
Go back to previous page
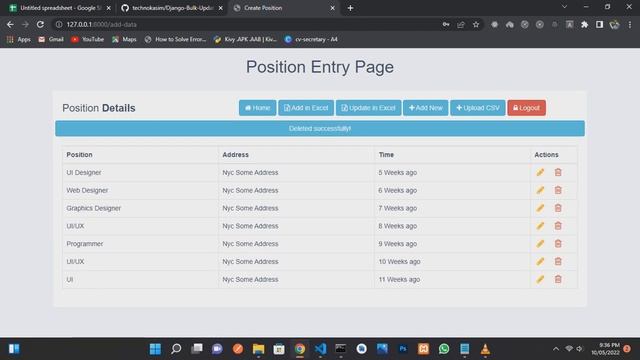click(x=10, y=24)
